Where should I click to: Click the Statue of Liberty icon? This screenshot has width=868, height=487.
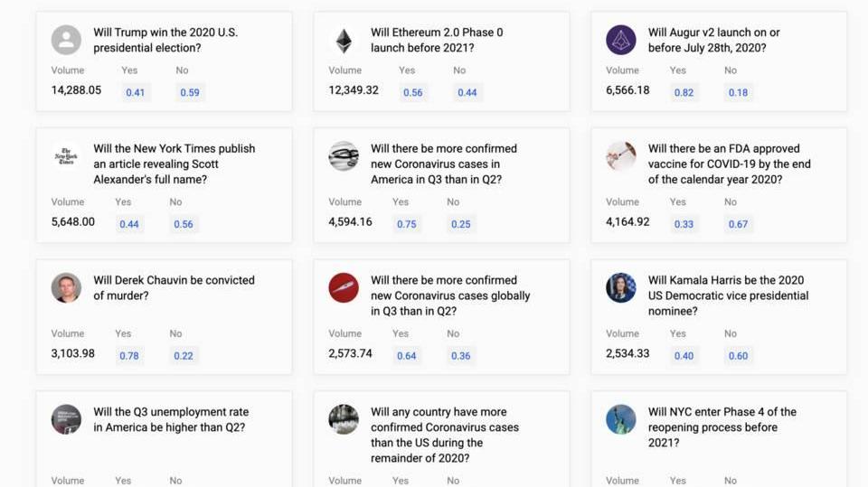(620, 419)
